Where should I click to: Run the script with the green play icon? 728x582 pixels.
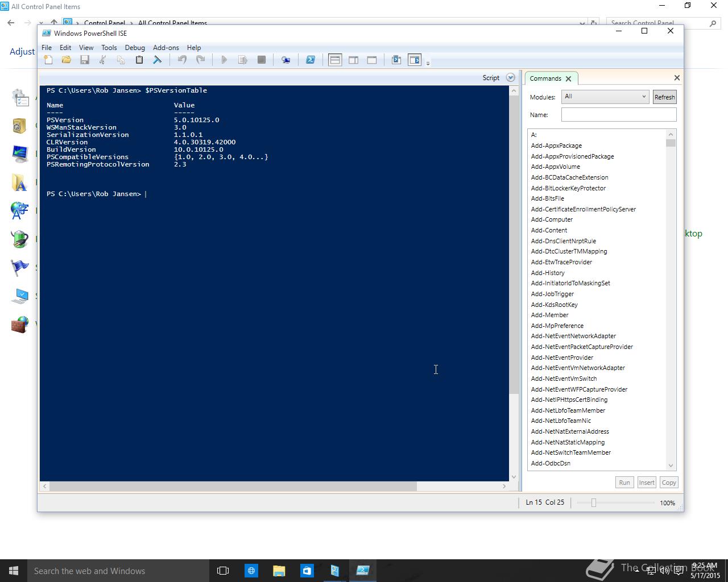tap(224, 60)
